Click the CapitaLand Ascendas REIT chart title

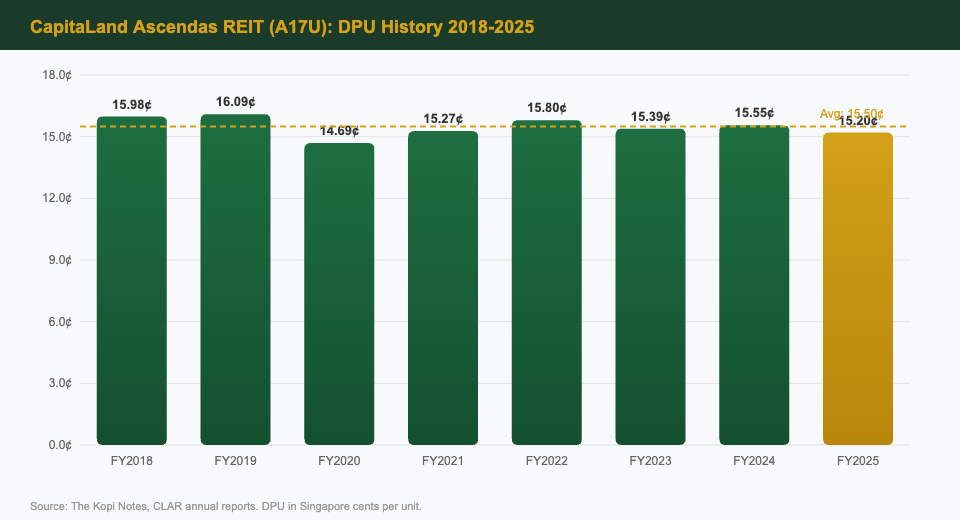pos(282,27)
